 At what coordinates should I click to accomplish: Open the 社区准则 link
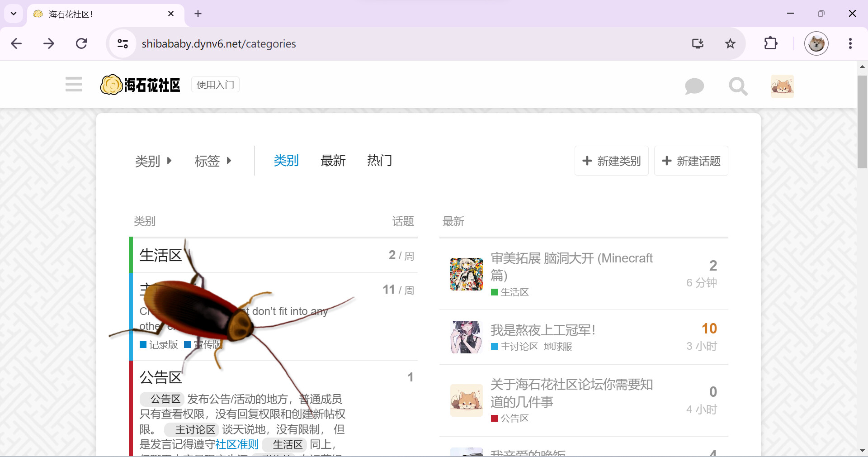click(x=237, y=444)
